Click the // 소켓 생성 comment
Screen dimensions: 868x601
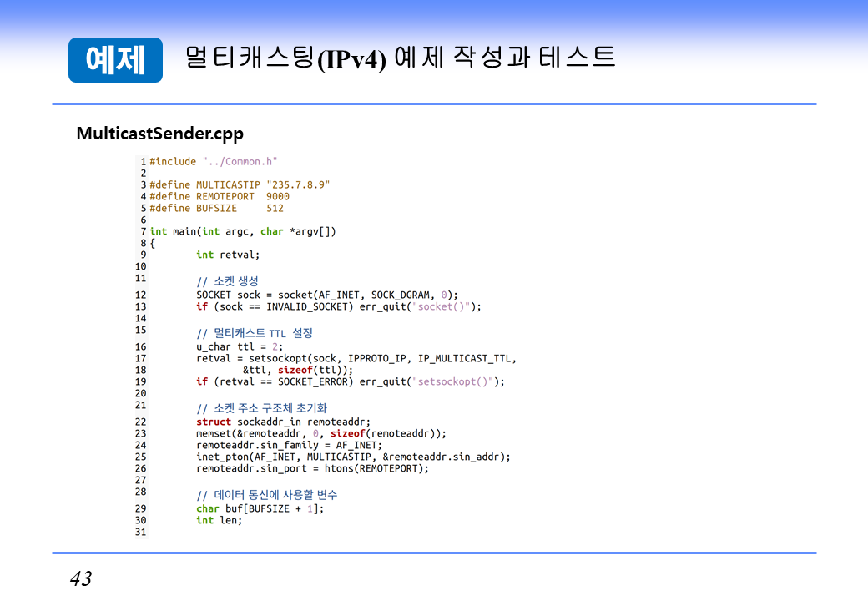[228, 281]
